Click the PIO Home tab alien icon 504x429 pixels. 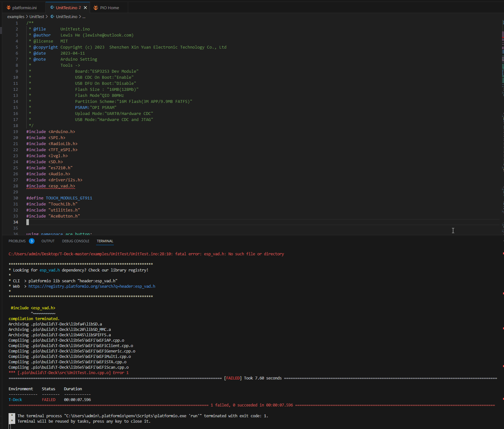click(x=95, y=8)
